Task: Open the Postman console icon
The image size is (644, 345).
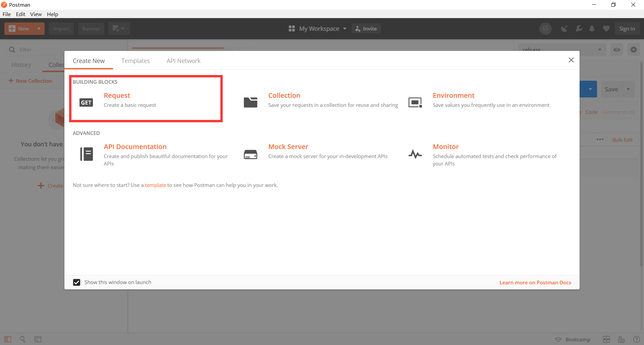Action: pos(38,339)
